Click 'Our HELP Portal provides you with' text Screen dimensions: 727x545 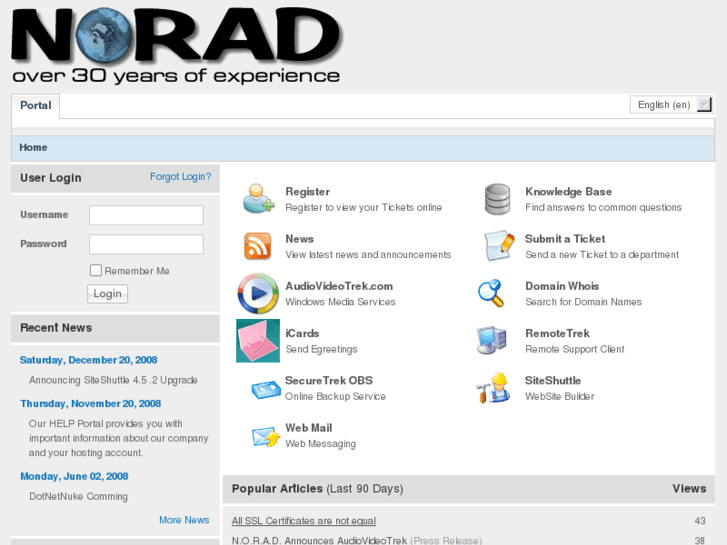click(106, 423)
